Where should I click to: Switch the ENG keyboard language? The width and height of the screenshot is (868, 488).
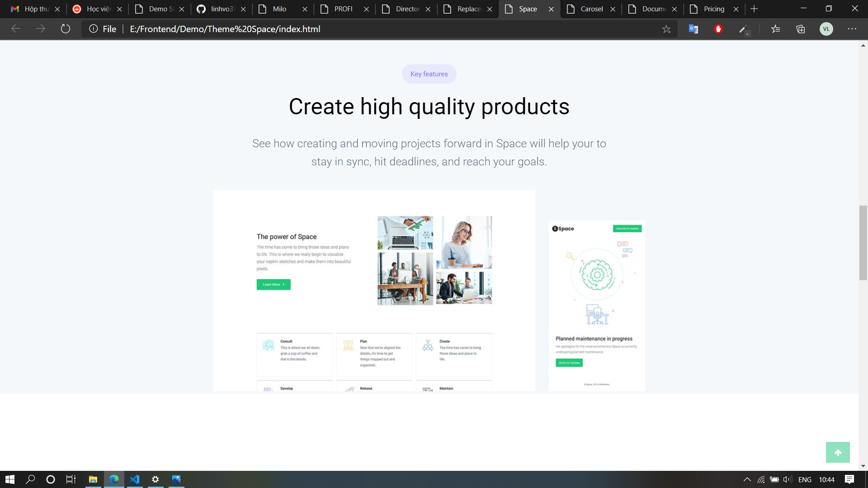(x=805, y=479)
